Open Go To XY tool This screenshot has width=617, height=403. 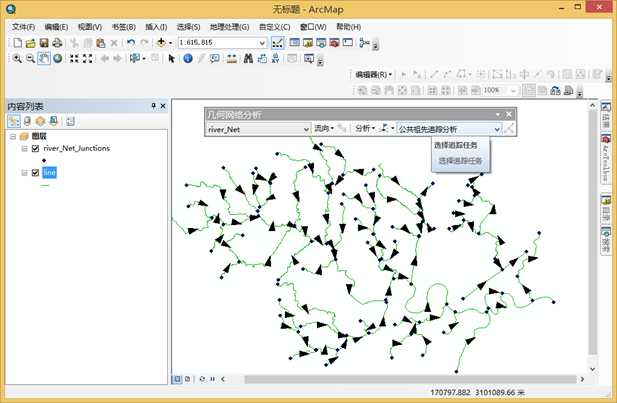tap(275, 59)
